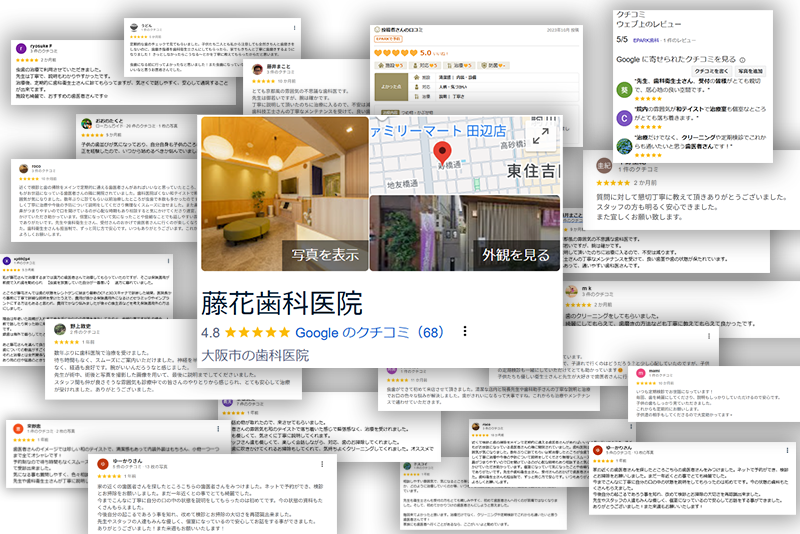
Task: Click the うどん reviewer name
Action: click(x=146, y=25)
